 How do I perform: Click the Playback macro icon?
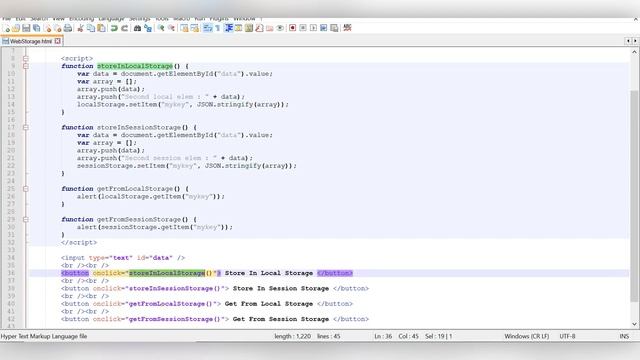pyautogui.click(x=313, y=28)
